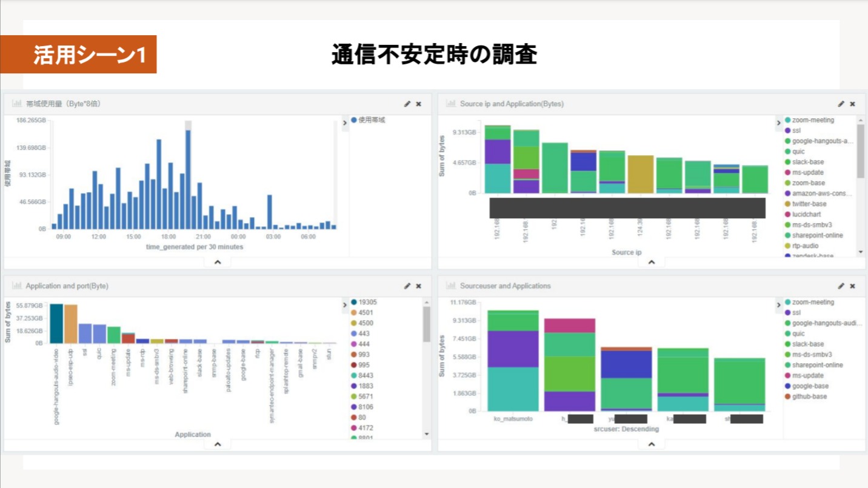Toggle port 19305 legend entry

[367, 302]
